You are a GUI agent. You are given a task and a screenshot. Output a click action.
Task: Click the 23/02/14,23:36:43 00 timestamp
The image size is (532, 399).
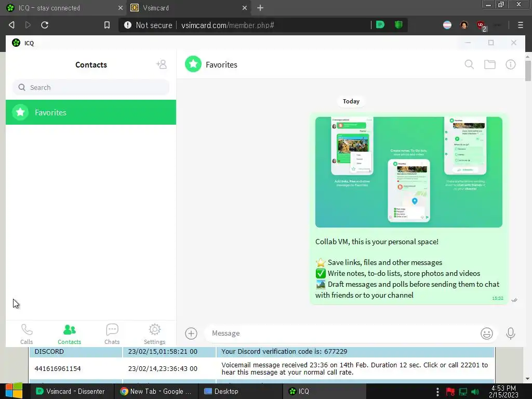pyautogui.click(x=163, y=368)
